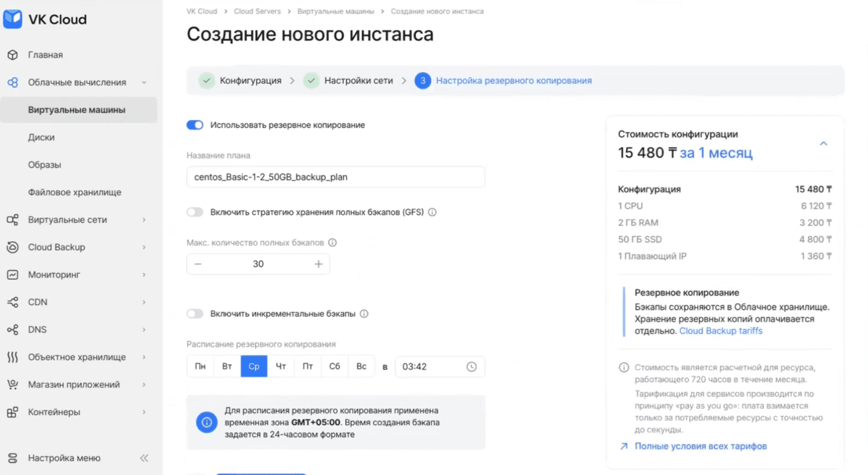
Task: Click green checkmark of Конфигурация step
Action: (207, 81)
